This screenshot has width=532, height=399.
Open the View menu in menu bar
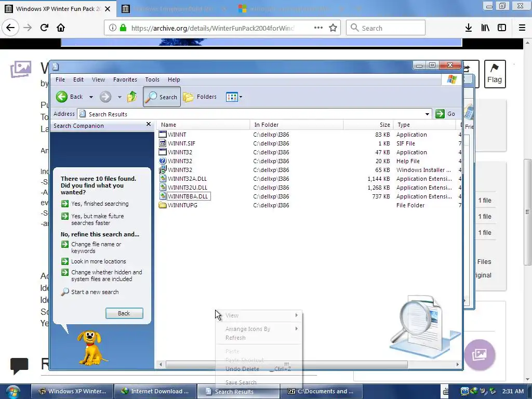click(98, 79)
